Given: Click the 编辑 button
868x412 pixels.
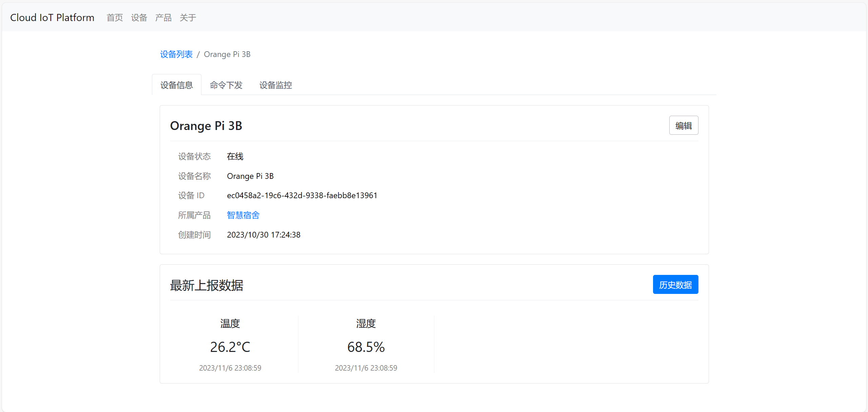Looking at the screenshot, I should [684, 126].
